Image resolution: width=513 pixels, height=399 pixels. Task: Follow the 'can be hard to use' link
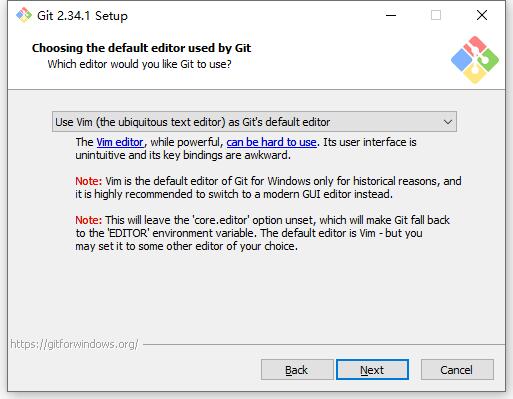(271, 142)
